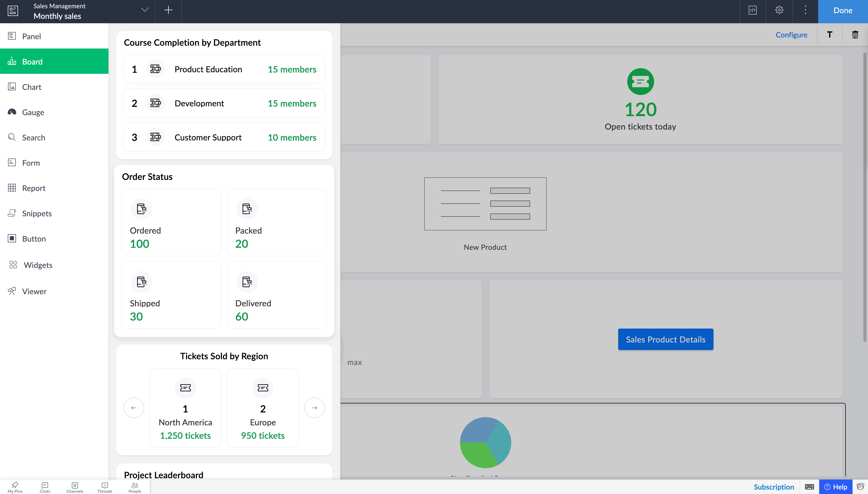Show the next Tickets Sold region

coord(314,408)
